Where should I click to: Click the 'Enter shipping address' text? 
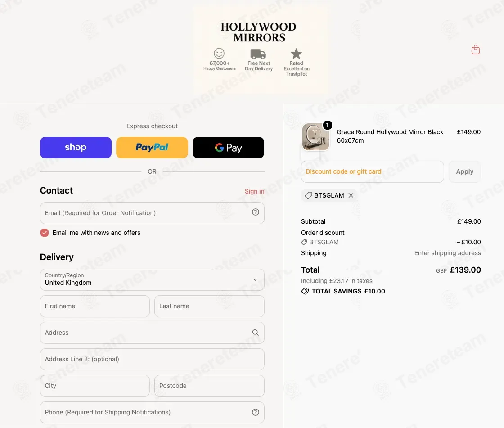coord(447,253)
